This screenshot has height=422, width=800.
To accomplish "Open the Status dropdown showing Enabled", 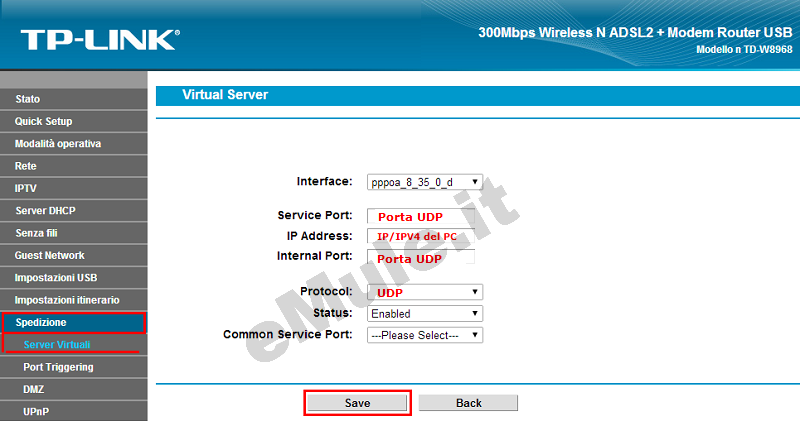I will click(x=424, y=314).
